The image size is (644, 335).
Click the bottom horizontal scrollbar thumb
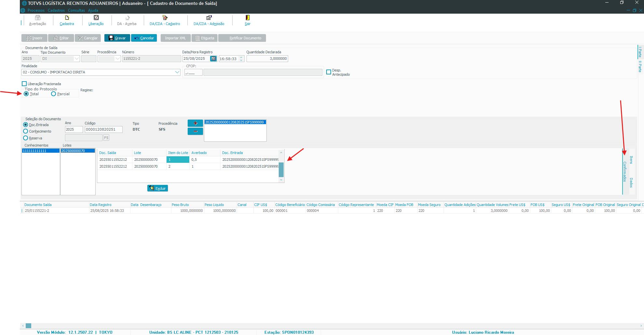coord(29,326)
